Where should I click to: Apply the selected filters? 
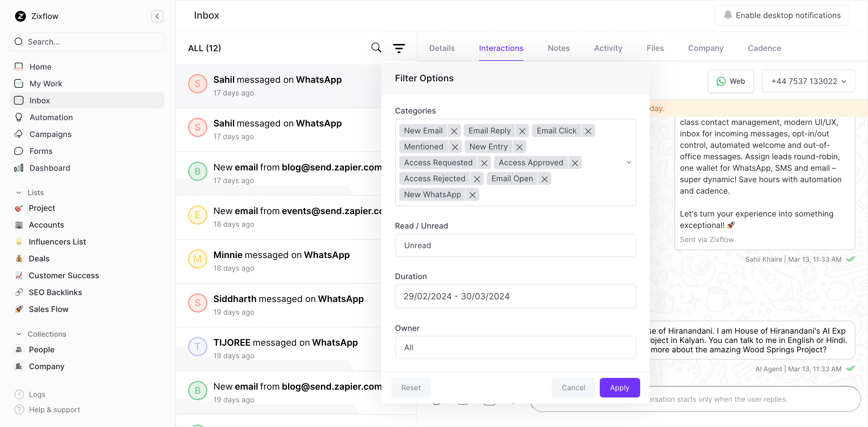(620, 387)
